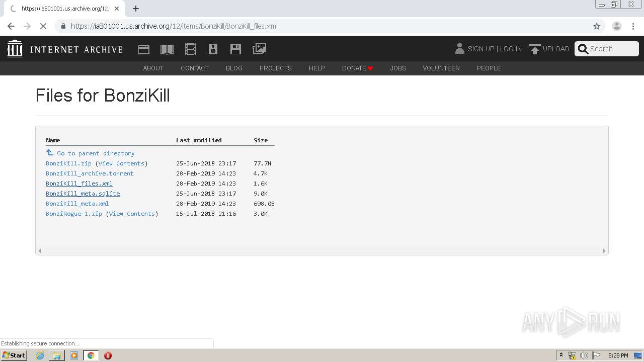Open the JOBS menu item
This screenshot has width=644, height=362.
coord(398,68)
